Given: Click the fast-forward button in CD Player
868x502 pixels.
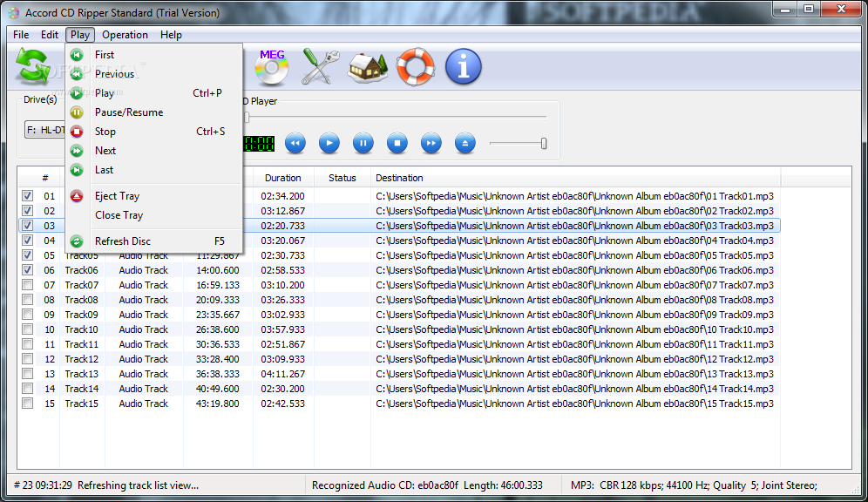Looking at the screenshot, I should pyautogui.click(x=431, y=143).
